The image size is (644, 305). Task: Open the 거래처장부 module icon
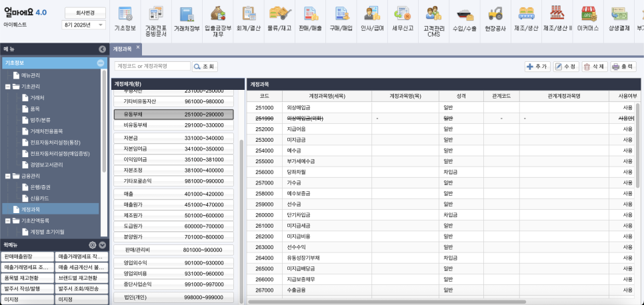[x=187, y=19]
